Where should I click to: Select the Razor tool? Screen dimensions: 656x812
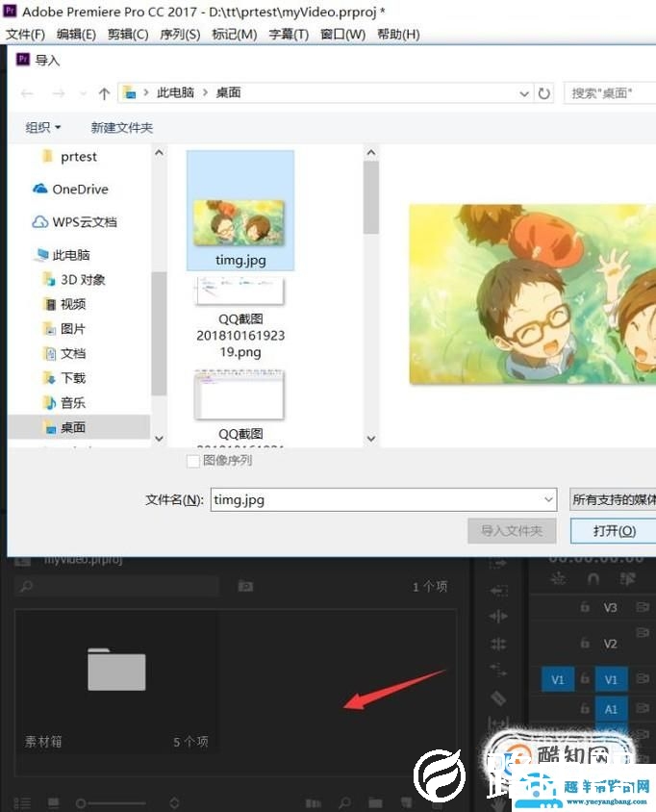click(x=498, y=698)
